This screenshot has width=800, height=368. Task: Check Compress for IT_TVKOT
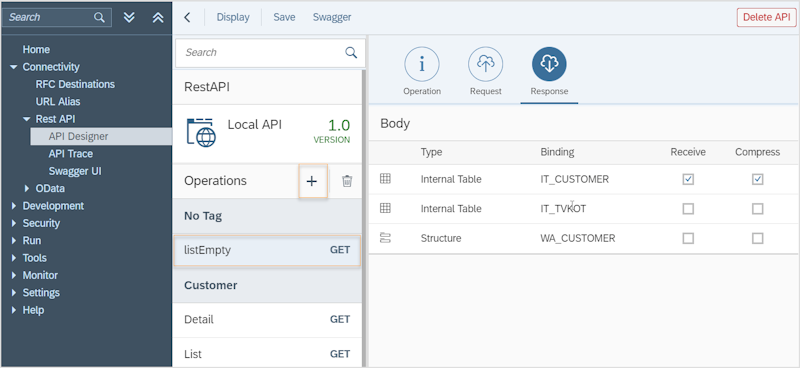pyautogui.click(x=758, y=209)
